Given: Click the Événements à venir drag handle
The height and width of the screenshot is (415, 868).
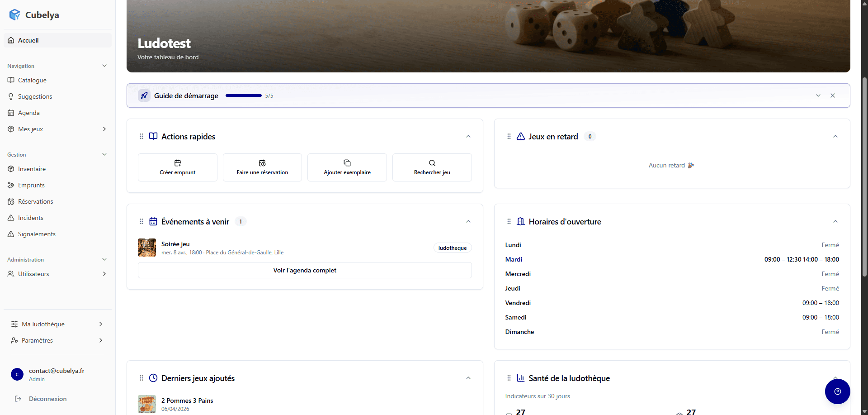Looking at the screenshot, I should pyautogui.click(x=142, y=221).
